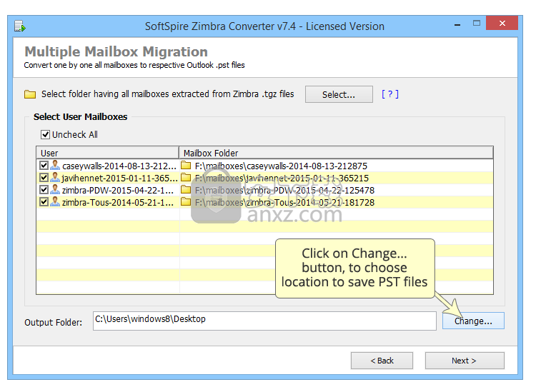Click the SoftSpire app icon in title bar
Image resolution: width=536 pixels, height=392 pixels.
(20, 26)
